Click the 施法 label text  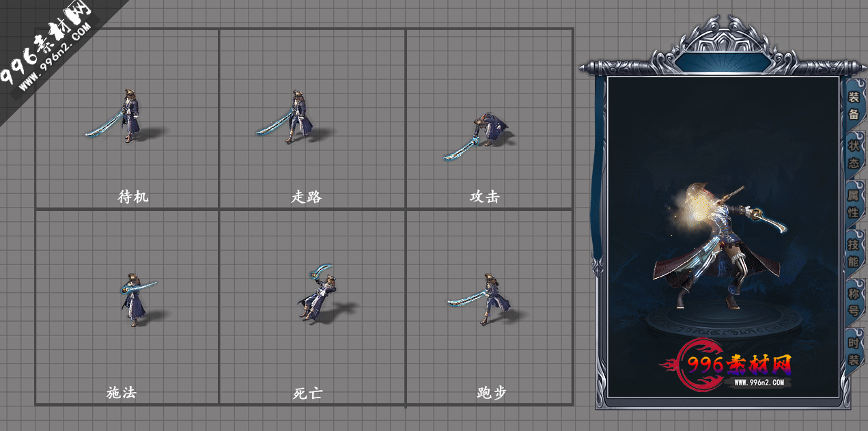(x=122, y=393)
